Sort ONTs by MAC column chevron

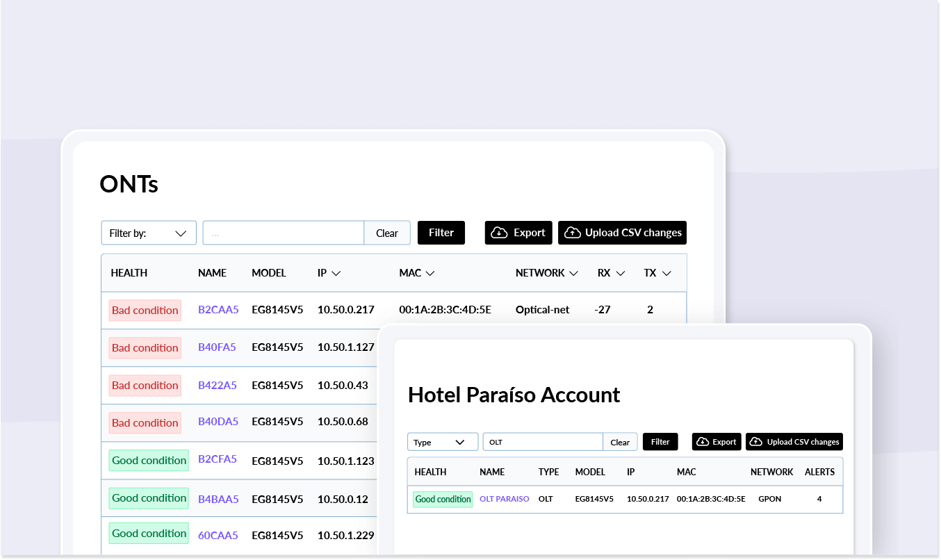[429, 273]
